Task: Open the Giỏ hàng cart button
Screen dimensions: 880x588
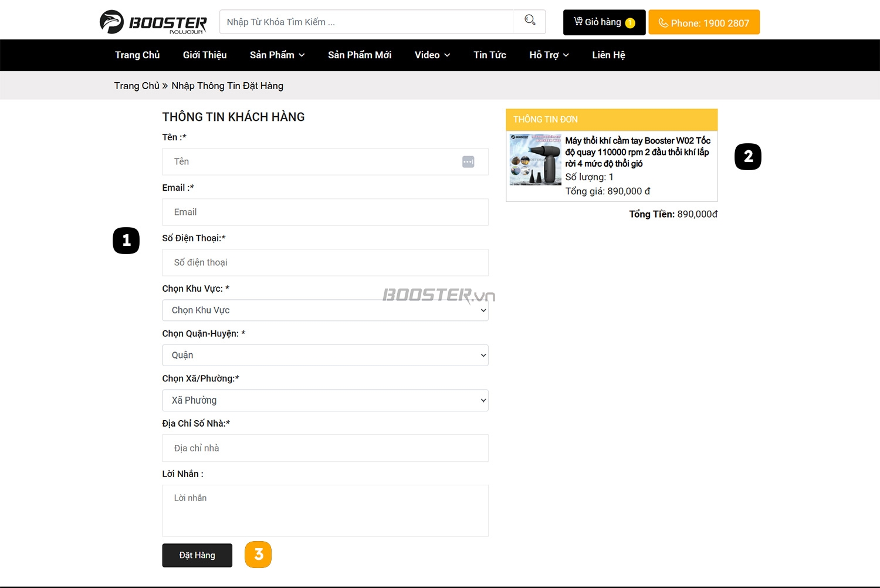Action: 604,22
